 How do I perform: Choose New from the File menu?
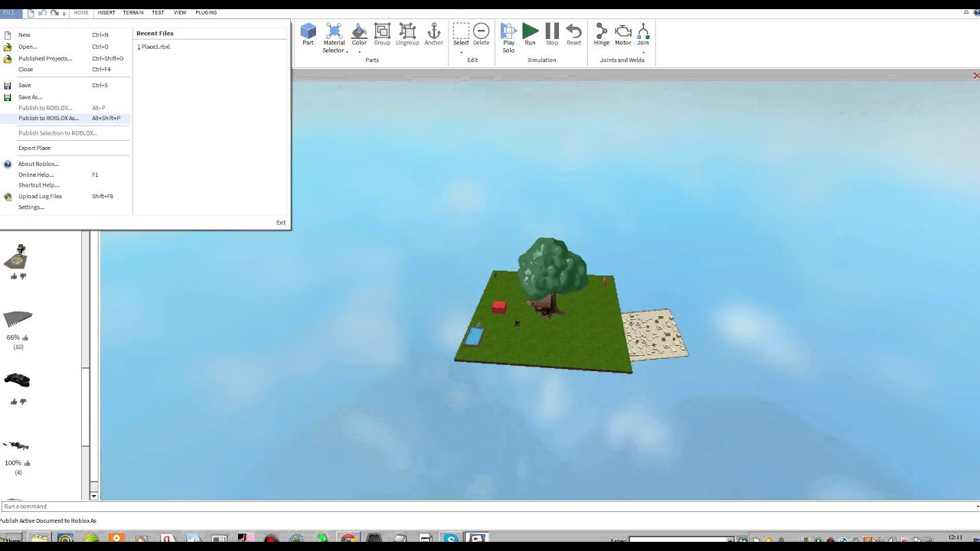point(66,35)
